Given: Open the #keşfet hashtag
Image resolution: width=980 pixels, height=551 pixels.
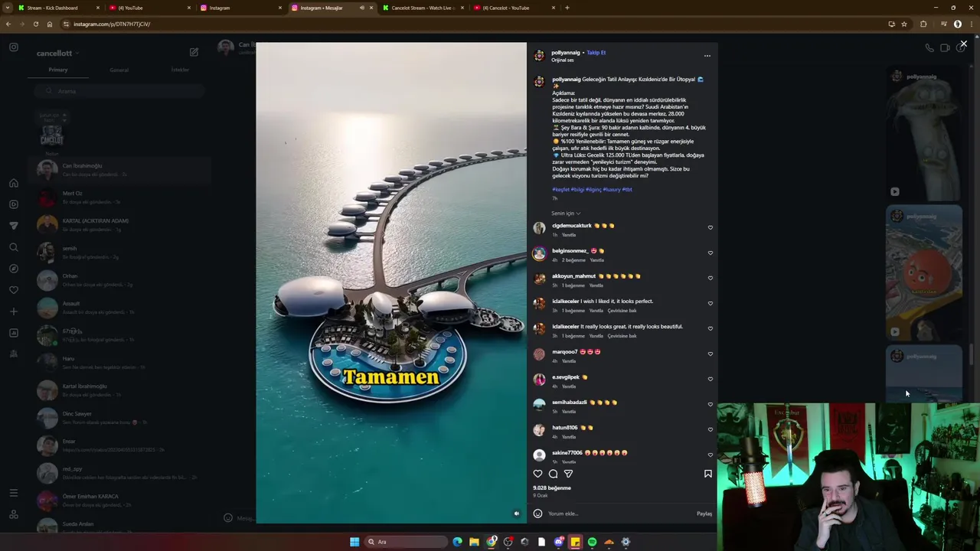Looking at the screenshot, I should (x=560, y=190).
